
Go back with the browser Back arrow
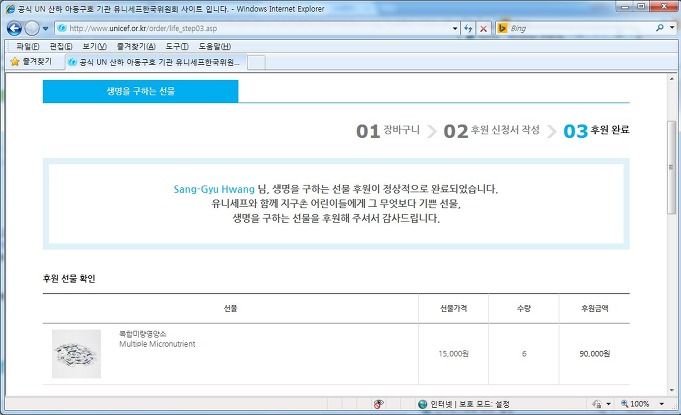[x=14, y=29]
